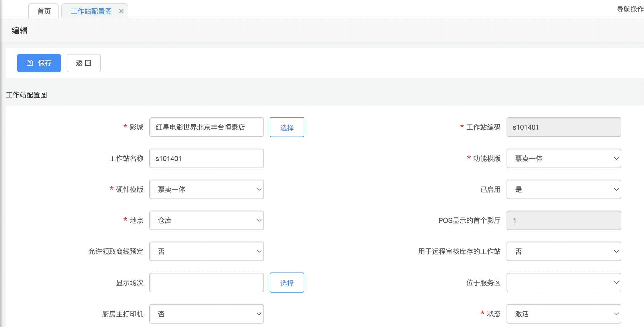This screenshot has width=644, height=327.
Task: Click the 工作站配置图 section title
Action: click(26, 95)
